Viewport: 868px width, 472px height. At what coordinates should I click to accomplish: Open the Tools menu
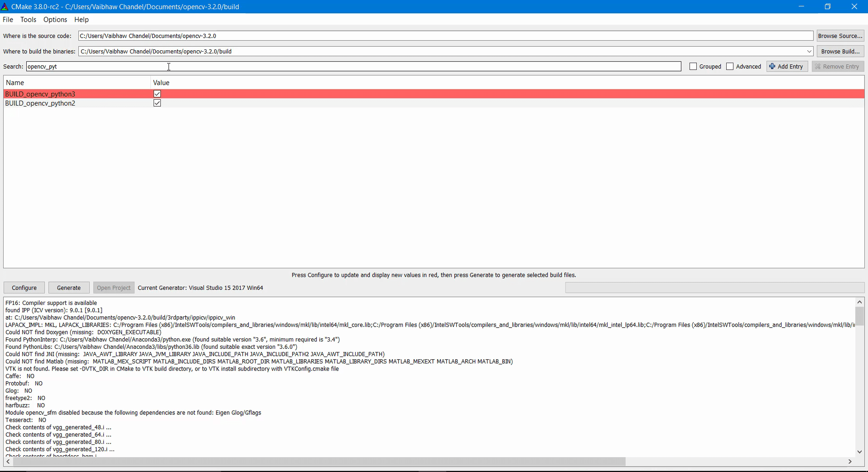point(28,19)
